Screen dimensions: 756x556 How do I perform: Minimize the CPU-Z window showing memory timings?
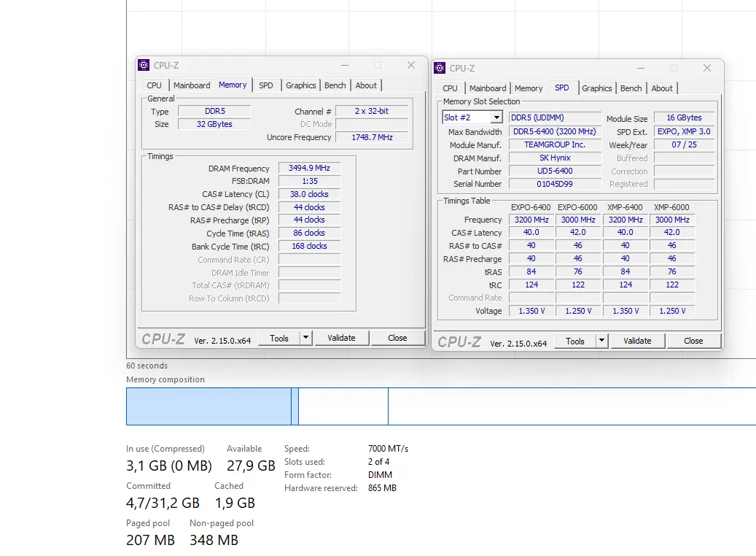pyautogui.click(x=343, y=66)
